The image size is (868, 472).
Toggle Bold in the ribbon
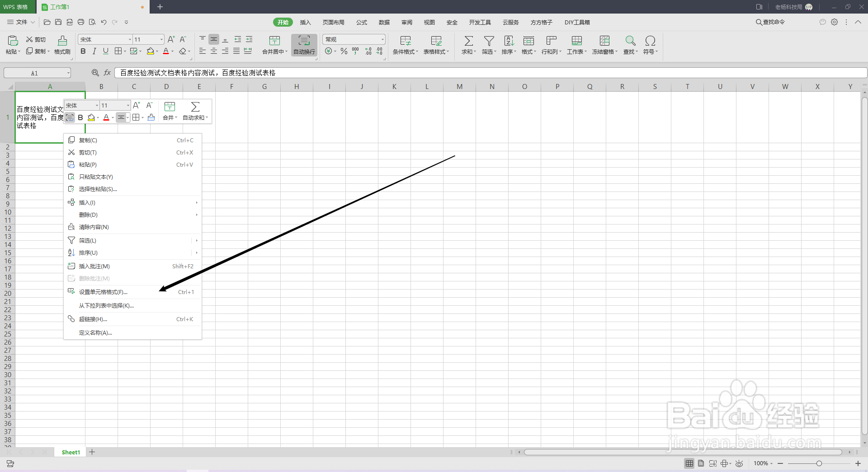83,51
